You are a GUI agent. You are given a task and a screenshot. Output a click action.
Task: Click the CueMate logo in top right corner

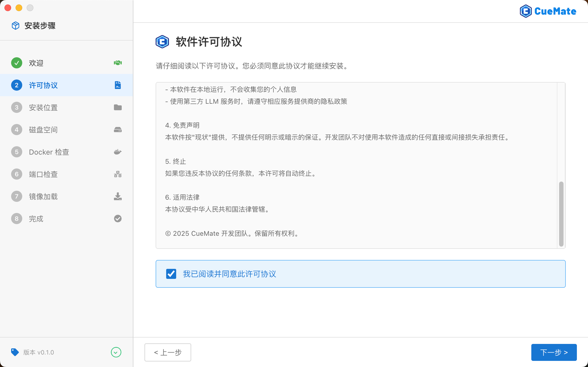point(548,11)
